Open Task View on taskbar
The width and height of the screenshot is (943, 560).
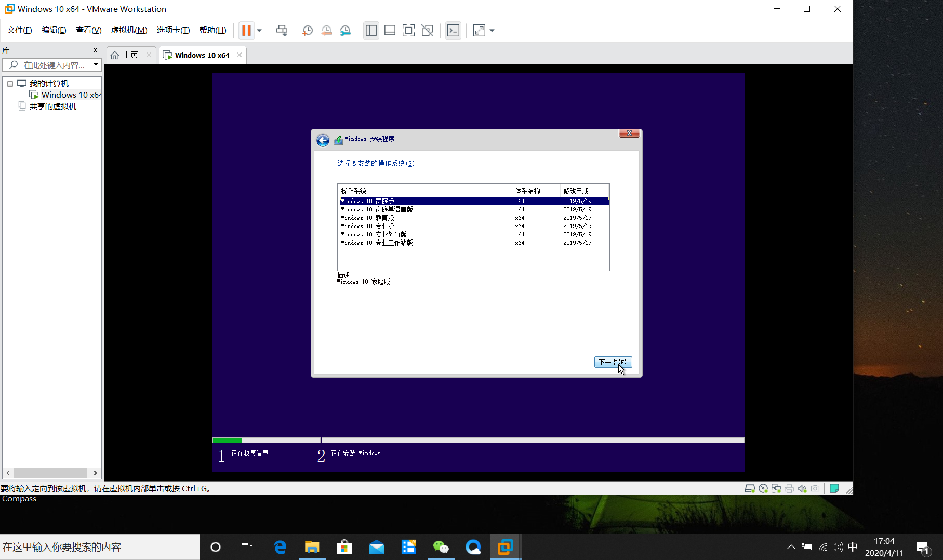[x=247, y=547]
